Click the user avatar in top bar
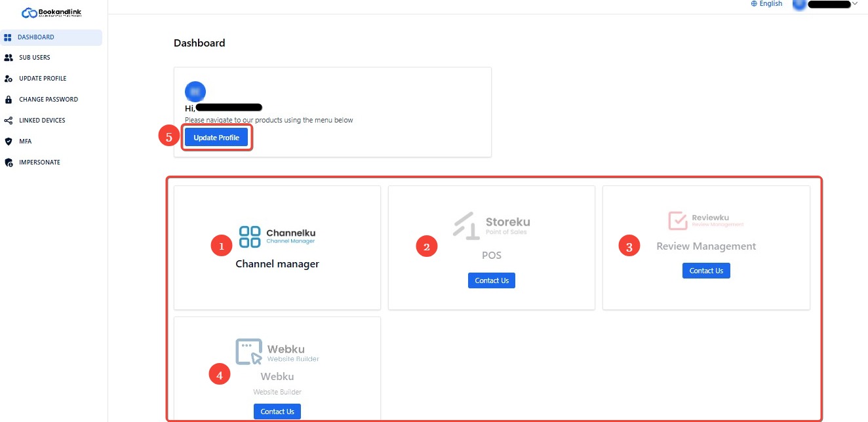This screenshot has height=422, width=868. pos(799,4)
